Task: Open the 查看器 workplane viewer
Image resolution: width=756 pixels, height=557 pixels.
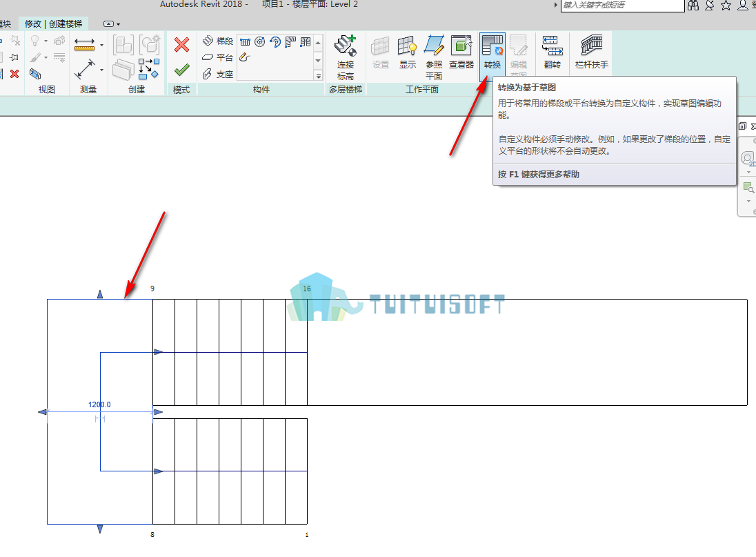Action: point(461,52)
